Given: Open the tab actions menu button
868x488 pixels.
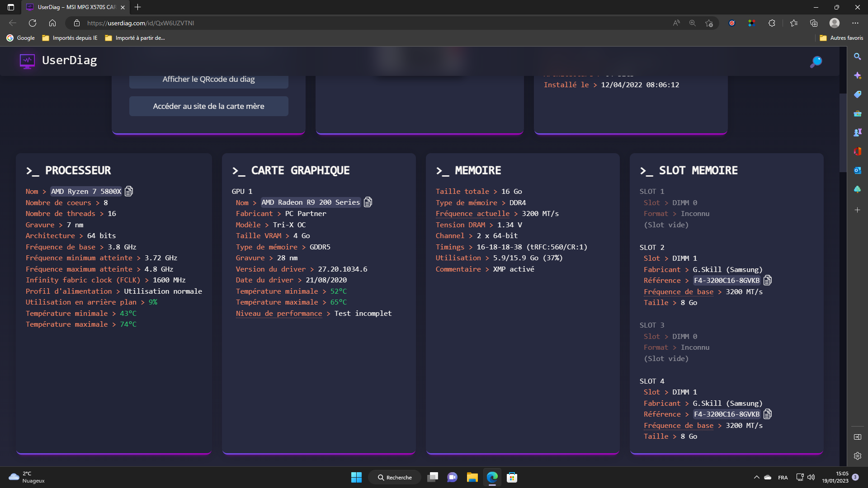Looking at the screenshot, I should click(11, 7).
